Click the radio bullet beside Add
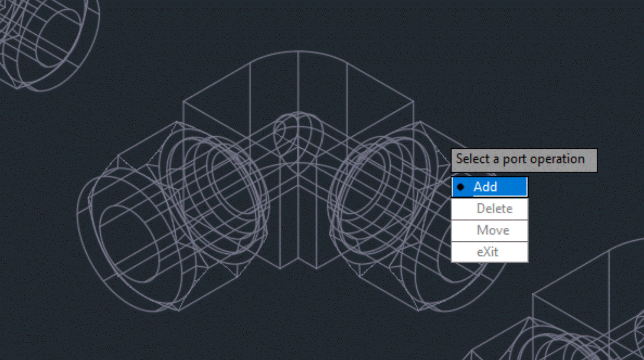The width and height of the screenshot is (644, 360). point(461,187)
